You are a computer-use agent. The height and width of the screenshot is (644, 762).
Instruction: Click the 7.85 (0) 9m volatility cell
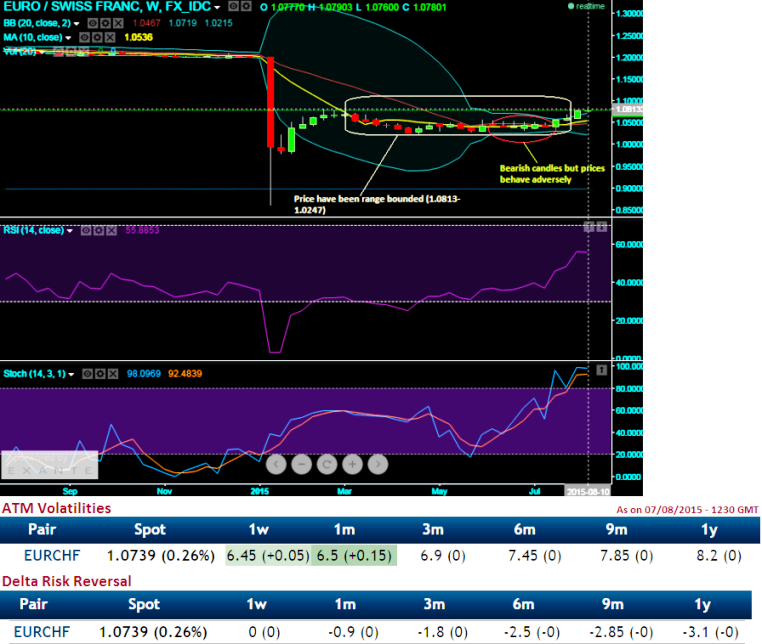point(626,556)
